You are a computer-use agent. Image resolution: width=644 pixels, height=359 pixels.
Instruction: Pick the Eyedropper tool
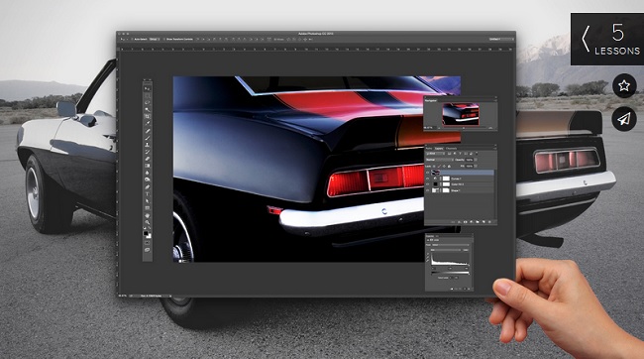pos(147,123)
